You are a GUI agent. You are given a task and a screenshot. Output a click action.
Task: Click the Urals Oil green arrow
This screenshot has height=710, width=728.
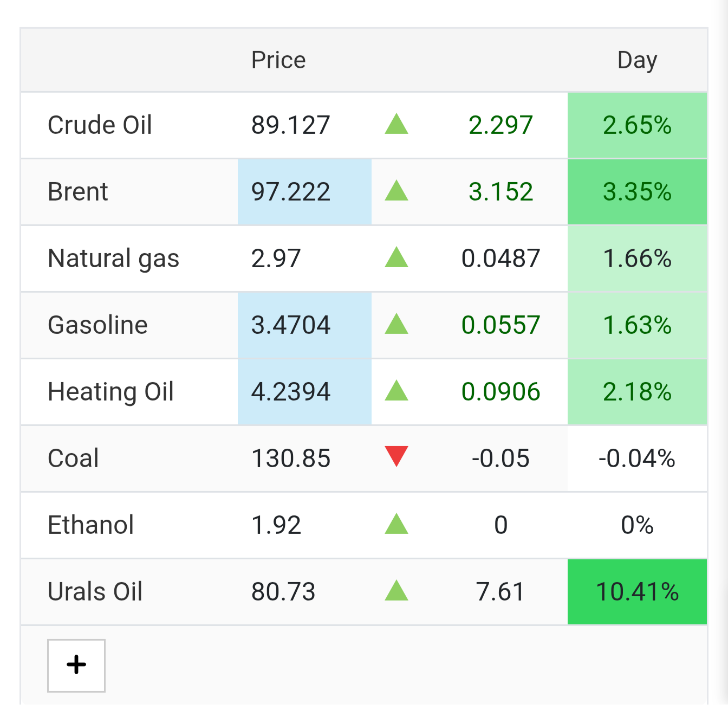click(x=396, y=591)
